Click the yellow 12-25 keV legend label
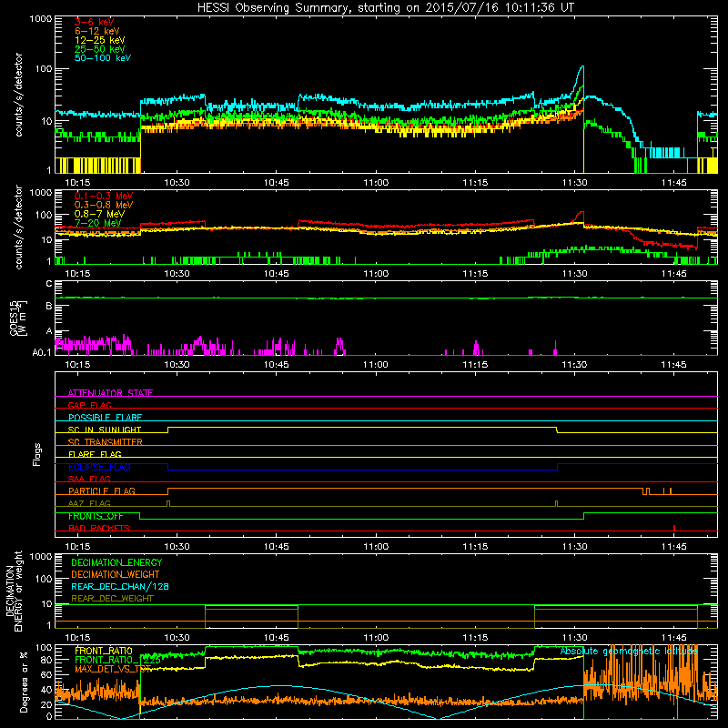The width and height of the screenshot is (728, 728). 100,40
